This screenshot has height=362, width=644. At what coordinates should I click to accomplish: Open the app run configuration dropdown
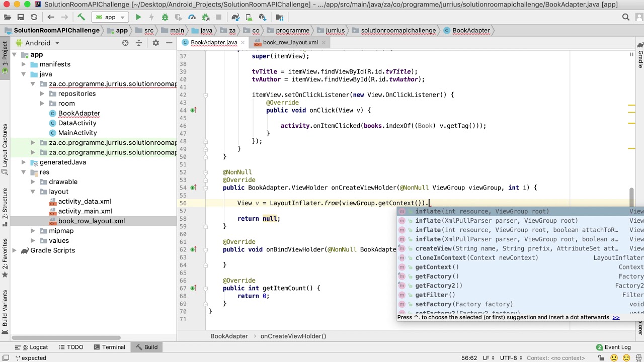[x=110, y=17]
